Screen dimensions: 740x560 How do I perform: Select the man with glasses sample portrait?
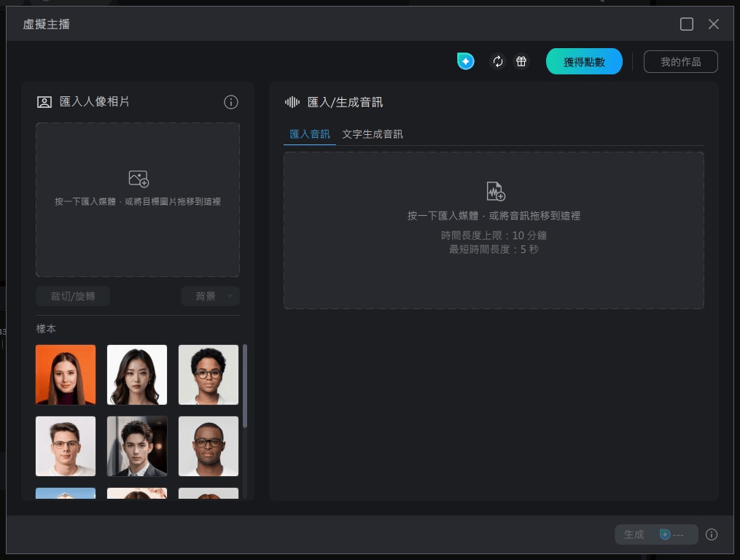(x=66, y=446)
